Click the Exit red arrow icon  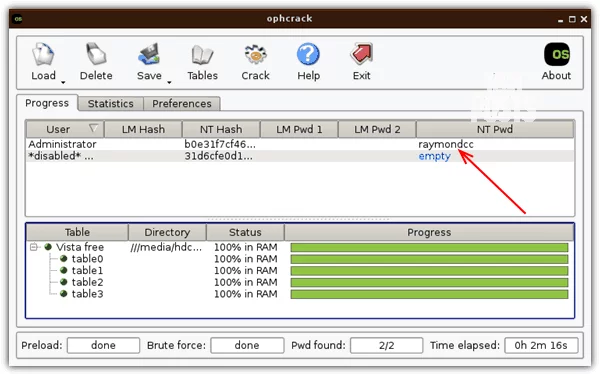click(362, 54)
